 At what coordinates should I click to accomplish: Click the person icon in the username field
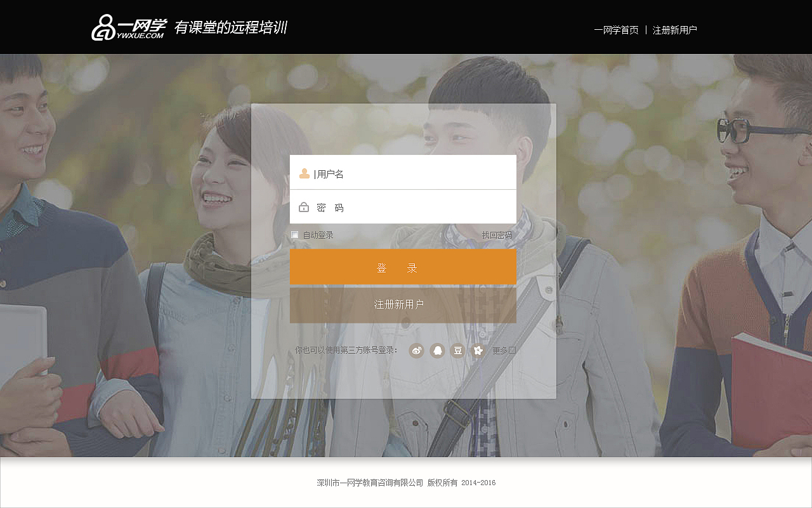[303, 172]
